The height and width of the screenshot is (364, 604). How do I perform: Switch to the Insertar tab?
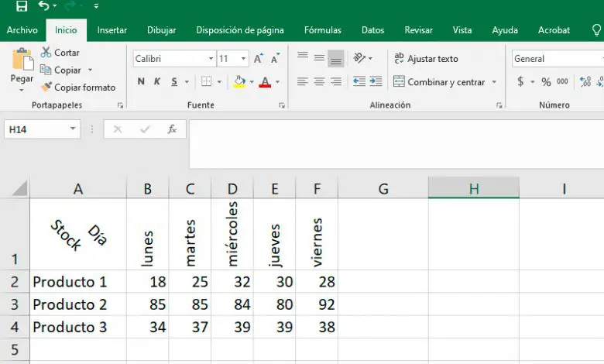click(112, 30)
